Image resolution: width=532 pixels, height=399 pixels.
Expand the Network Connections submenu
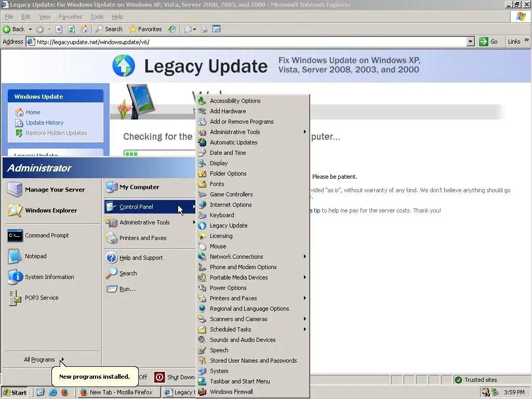tap(304, 257)
